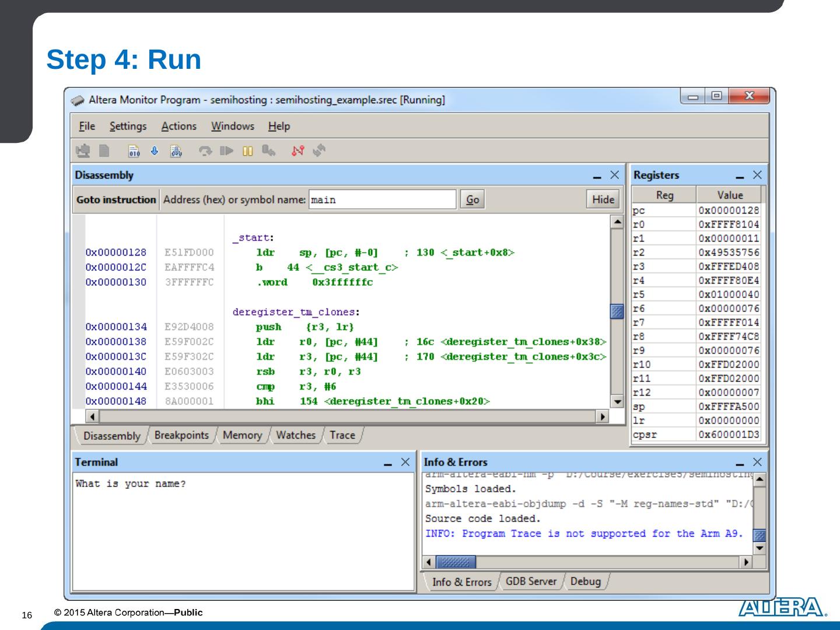840x630 pixels.
Task: Pause program with yellow pause icon
Action: 248,151
